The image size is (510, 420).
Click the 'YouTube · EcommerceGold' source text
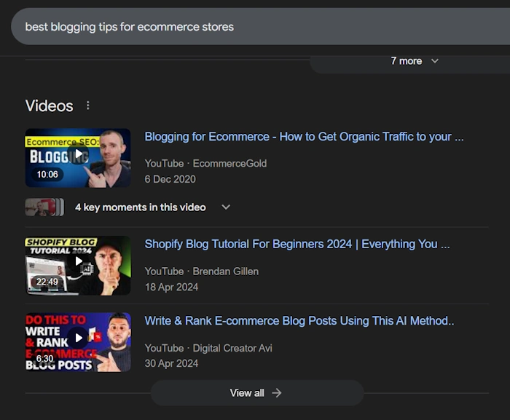coord(205,164)
